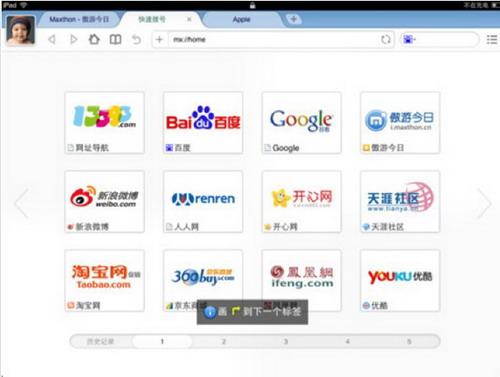Go back with the left arrow button
The height and width of the screenshot is (377, 500).
52,39
